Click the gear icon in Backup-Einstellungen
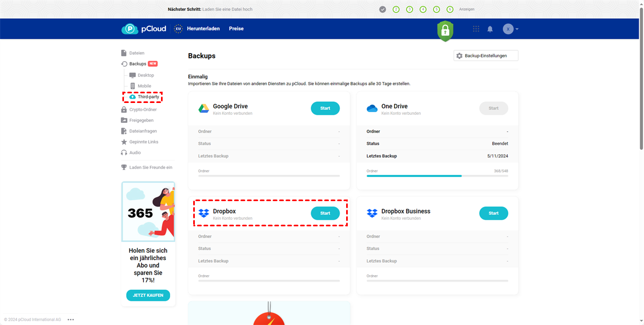 (459, 56)
